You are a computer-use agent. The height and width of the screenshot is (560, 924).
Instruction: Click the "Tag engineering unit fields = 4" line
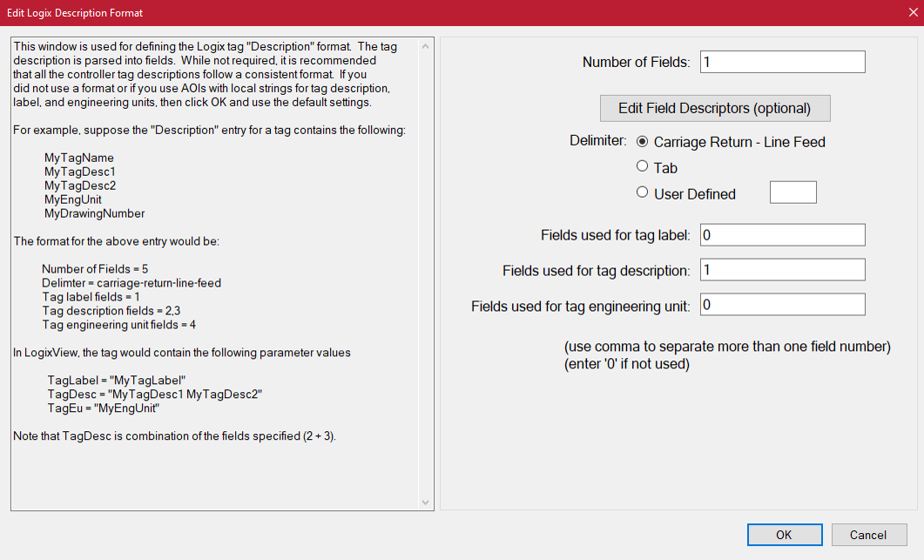pyautogui.click(x=118, y=325)
